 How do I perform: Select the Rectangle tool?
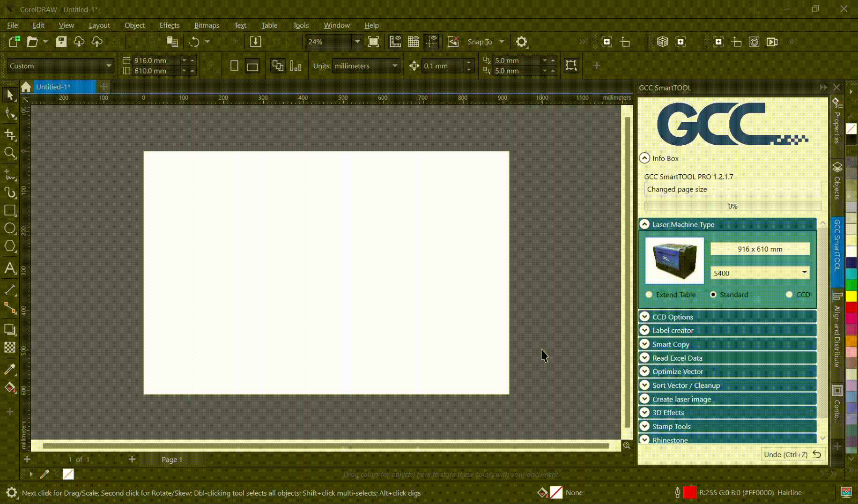[x=10, y=210]
